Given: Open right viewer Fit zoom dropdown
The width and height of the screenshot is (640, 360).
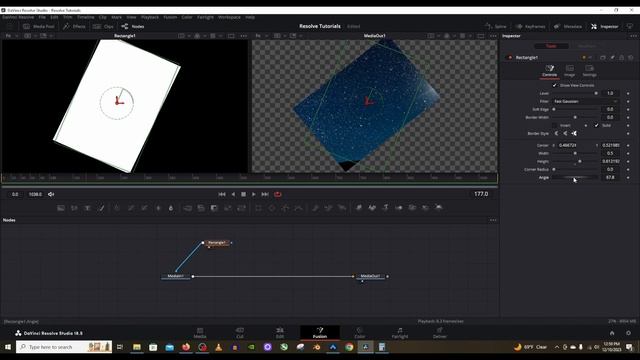Looking at the screenshot, I should [261, 36].
